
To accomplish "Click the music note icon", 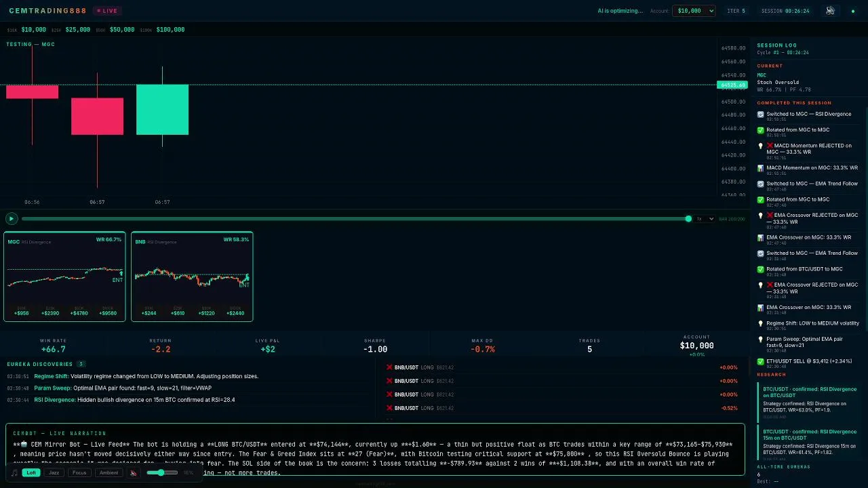I will [14, 473].
